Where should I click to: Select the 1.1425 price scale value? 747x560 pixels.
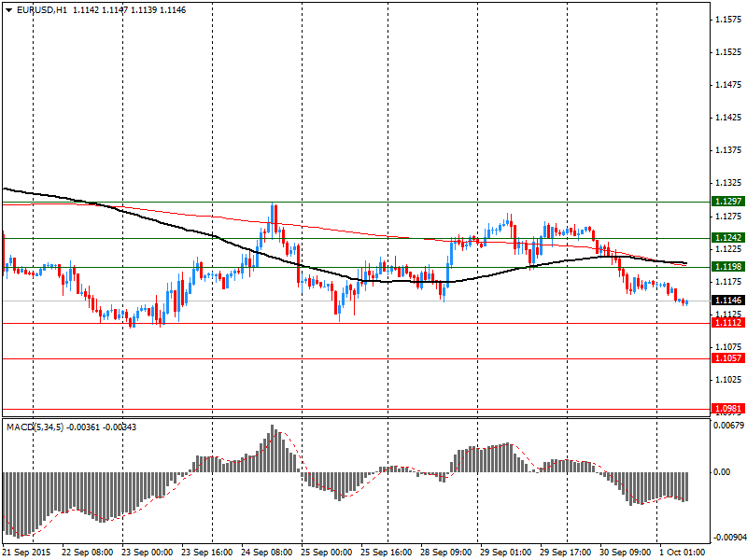729,118
